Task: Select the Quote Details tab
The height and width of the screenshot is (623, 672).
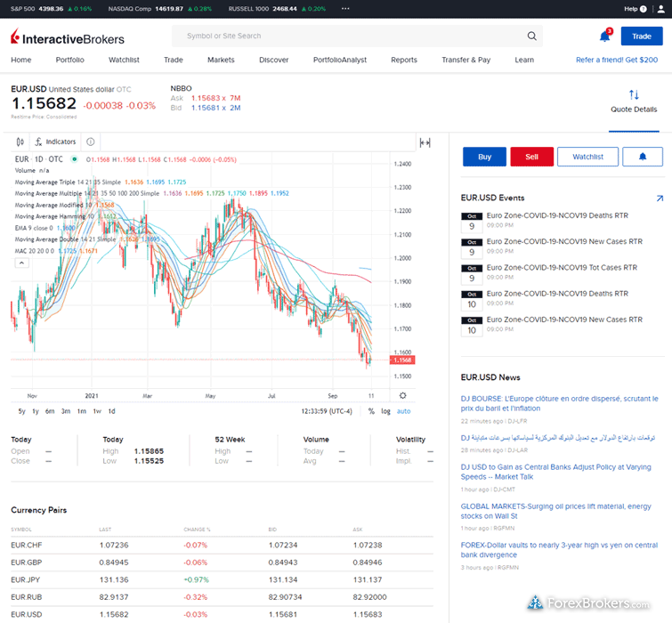Action: point(634,101)
